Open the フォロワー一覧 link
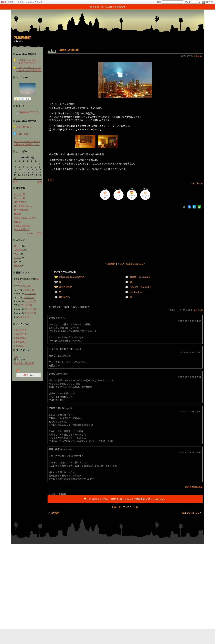215x644 pixels. point(130,507)
